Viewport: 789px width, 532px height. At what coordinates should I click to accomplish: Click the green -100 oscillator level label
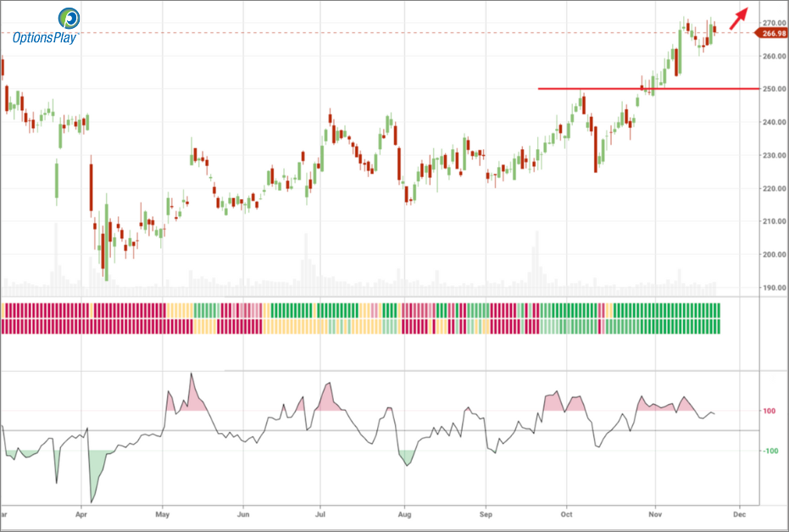767,451
